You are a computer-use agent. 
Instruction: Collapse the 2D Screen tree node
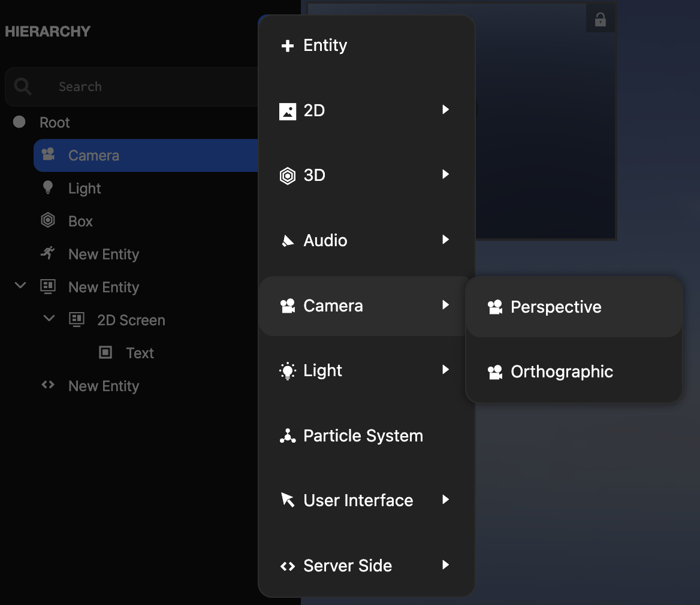pos(49,319)
